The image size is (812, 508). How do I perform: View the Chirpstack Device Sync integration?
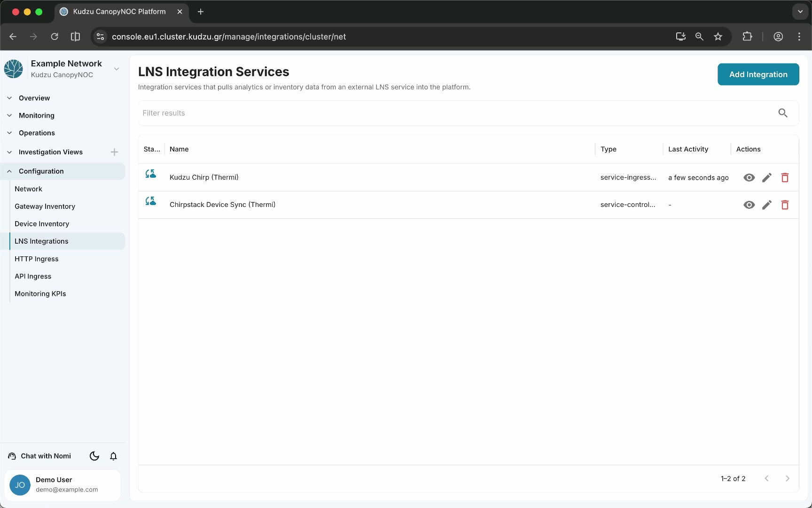point(749,205)
